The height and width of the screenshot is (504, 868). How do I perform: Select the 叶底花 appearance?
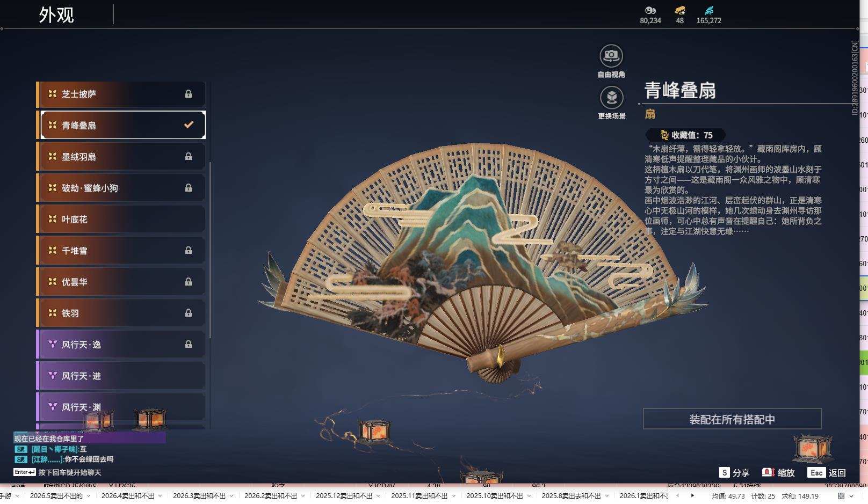(x=121, y=219)
